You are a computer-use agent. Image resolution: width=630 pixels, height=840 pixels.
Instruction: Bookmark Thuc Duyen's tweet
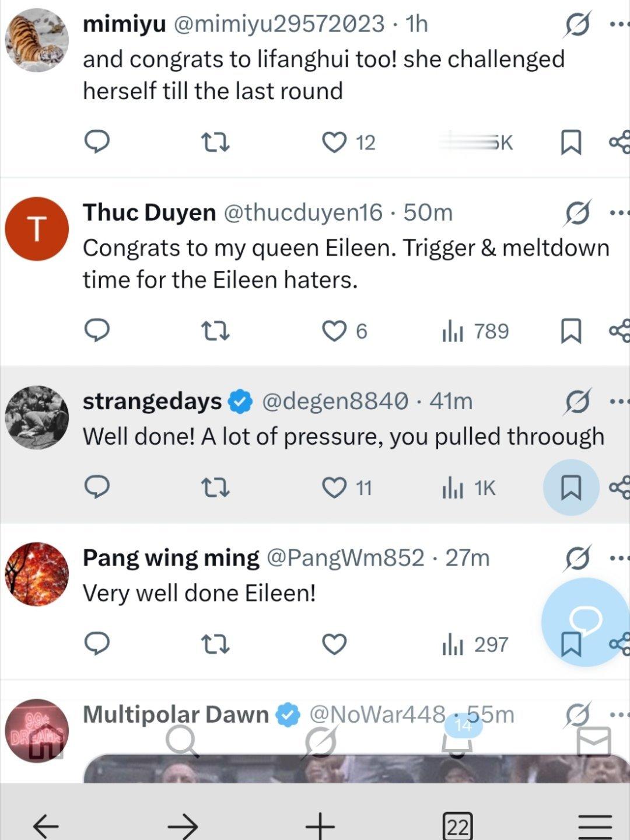click(571, 331)
